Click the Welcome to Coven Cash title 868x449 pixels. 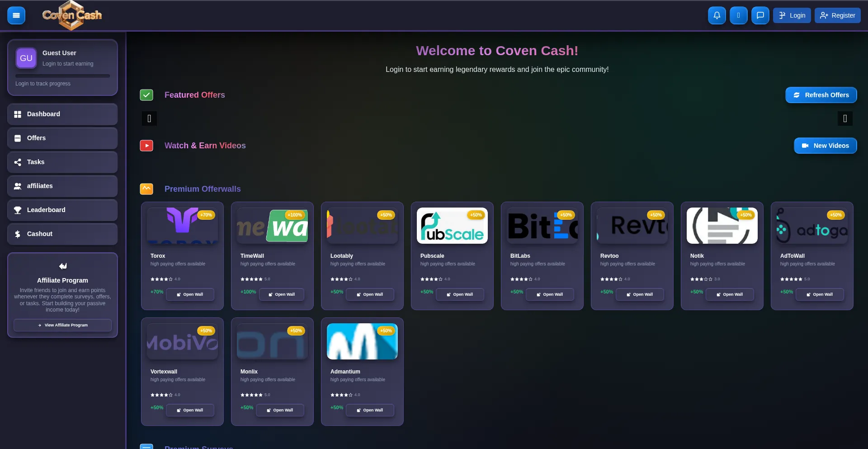coord(497,51)
